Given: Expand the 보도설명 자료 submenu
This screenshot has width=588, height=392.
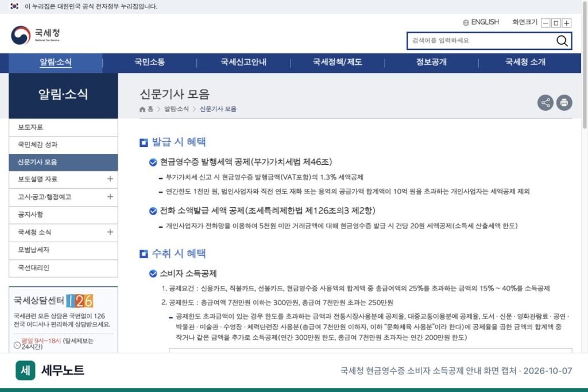Looking at the screenshot, I should click(x=110, y=178).
